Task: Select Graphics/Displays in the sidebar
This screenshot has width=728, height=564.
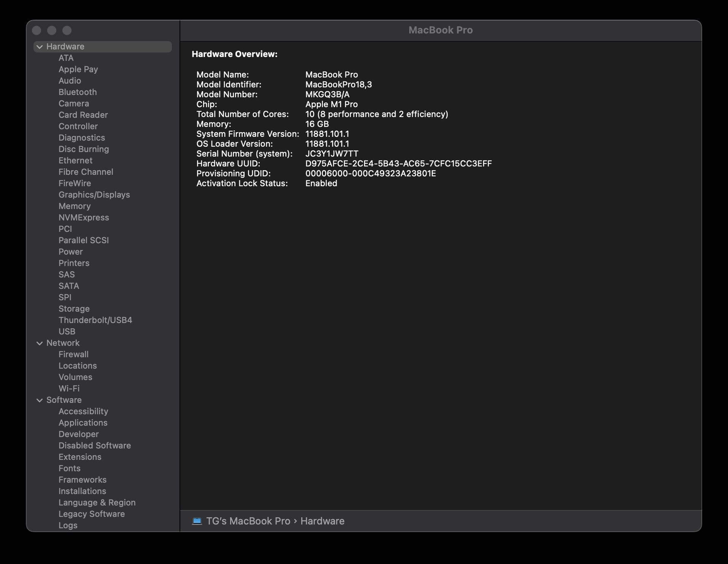Action: pyautogui.click(x=94, y=195)
